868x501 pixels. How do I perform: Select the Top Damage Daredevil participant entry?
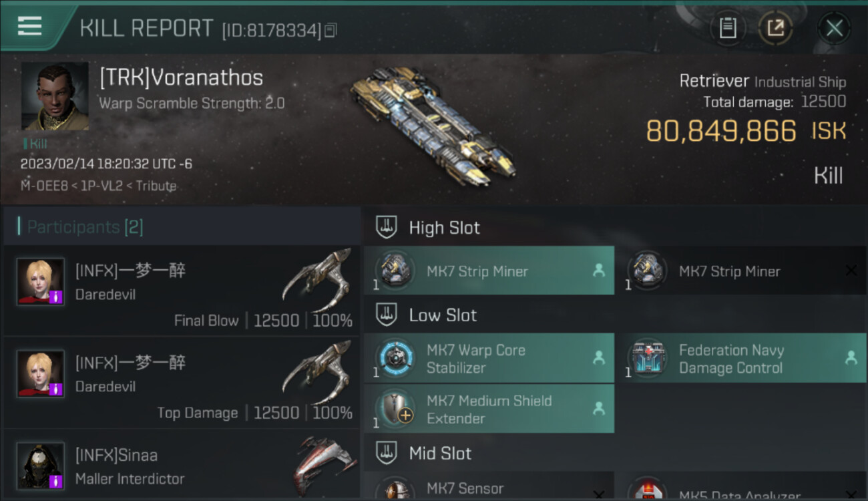(181, 383)
